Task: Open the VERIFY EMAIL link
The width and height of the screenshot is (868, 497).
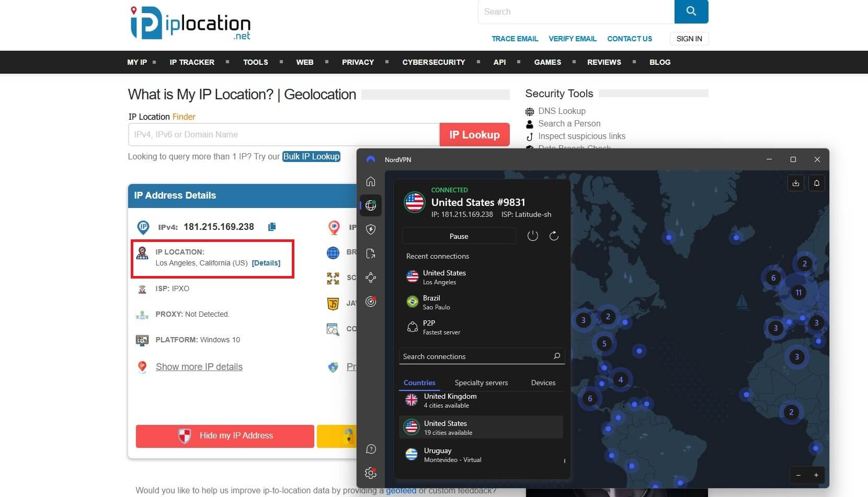Action: [x=573, y=39]
